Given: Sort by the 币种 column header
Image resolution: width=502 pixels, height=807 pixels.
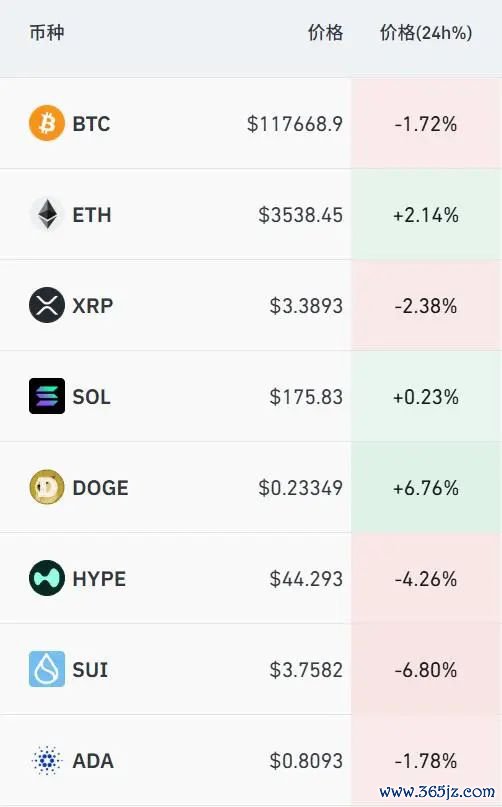Looking at the screenshot, I should tap(47, 32).
